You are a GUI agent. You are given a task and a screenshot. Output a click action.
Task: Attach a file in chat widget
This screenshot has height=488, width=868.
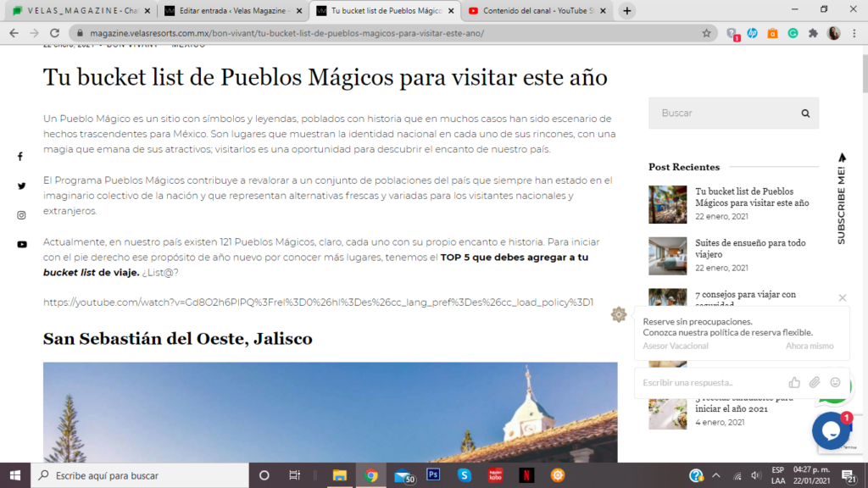tap(815, 382)
